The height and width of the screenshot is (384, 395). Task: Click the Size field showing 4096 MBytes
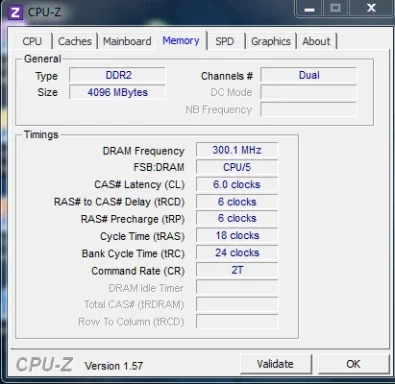click(117, 92)
